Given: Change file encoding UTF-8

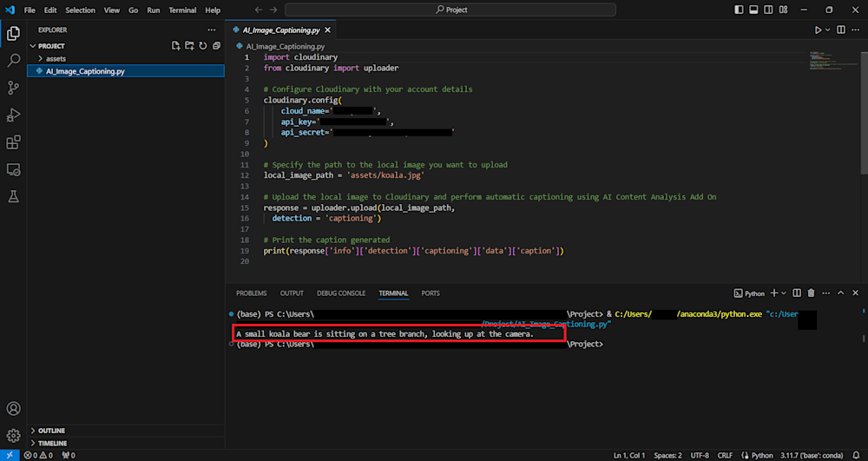Looking at the screenshot, I should coord(700,456).
